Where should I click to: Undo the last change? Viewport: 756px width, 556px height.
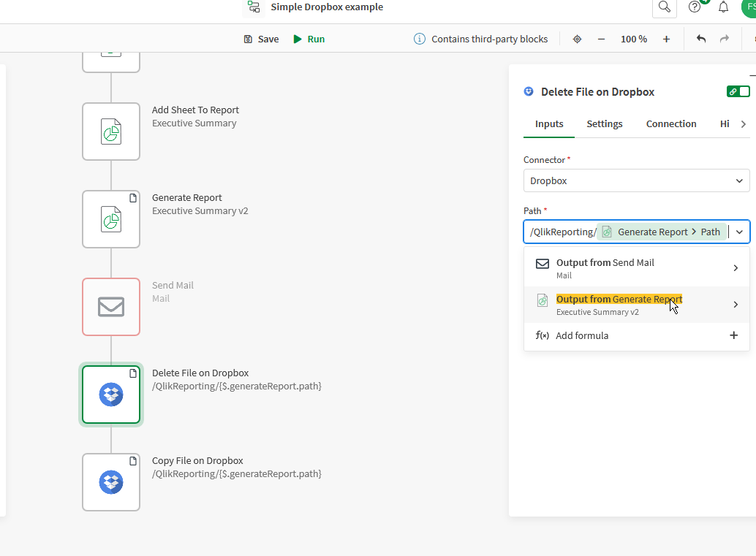click(x=701, y=39)
